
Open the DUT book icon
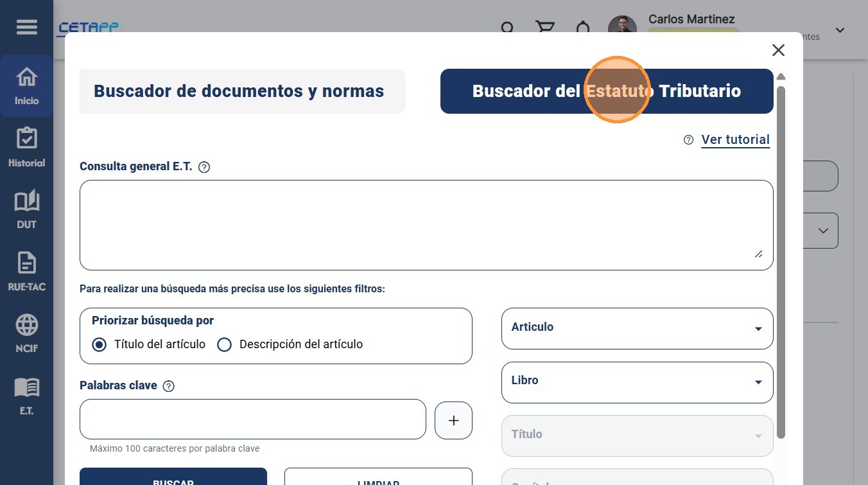[x=26, y=209]
